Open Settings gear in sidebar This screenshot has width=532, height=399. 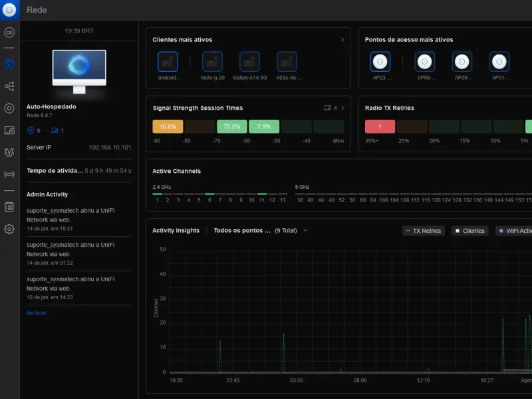pyautogui.click(x=9, y=229)
